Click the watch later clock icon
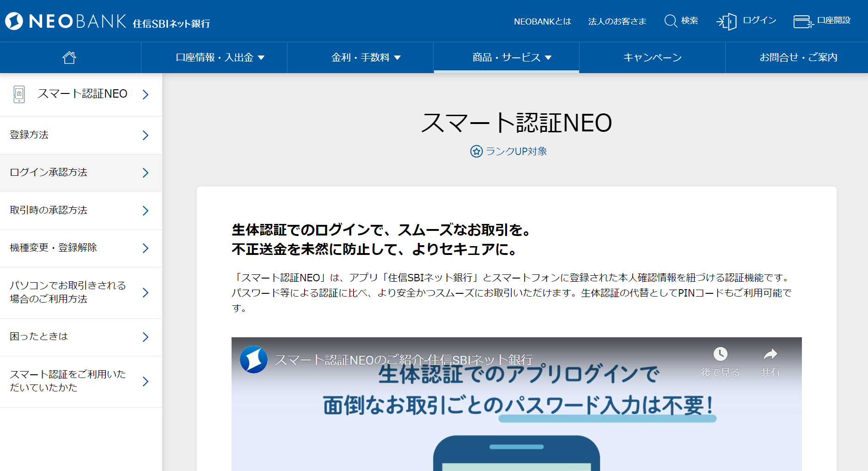The height and width of the screenshot is (471, 868). 720,354
